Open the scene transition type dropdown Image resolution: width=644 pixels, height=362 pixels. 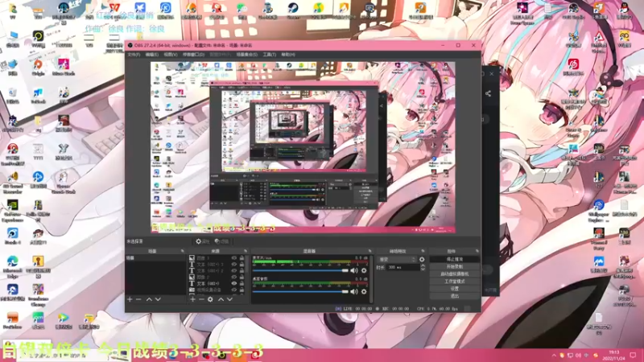coord(397,259)
